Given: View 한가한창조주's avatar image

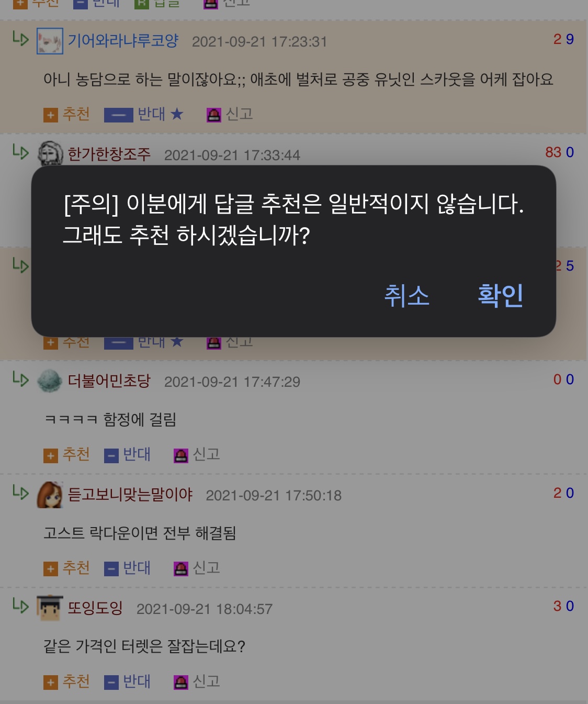Looking at the screenshot, I should (50, 153).
